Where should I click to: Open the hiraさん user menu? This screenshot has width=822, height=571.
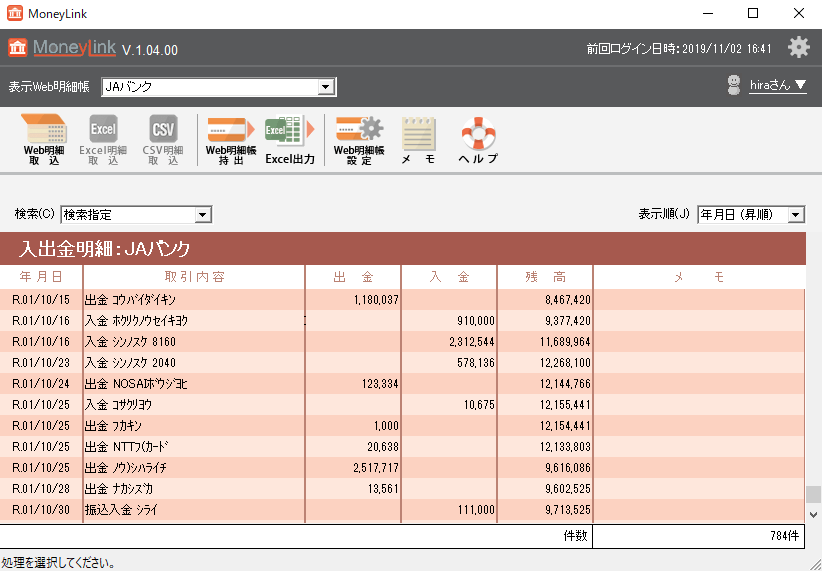pos(778,85)
